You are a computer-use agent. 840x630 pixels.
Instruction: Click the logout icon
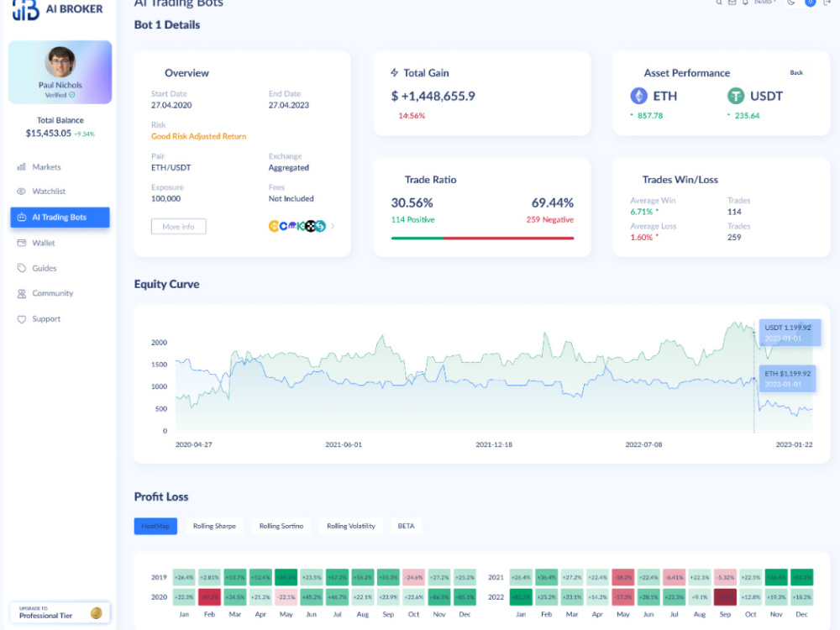827,3
